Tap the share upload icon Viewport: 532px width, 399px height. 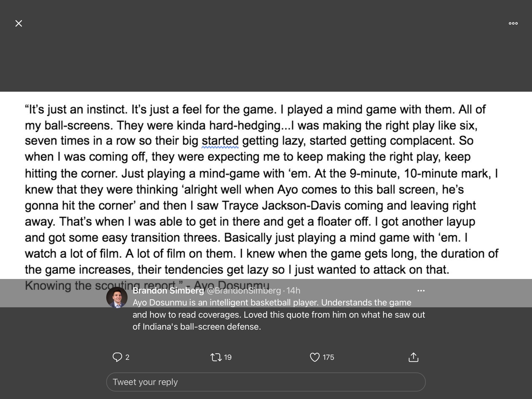click(x=413, y=357)
